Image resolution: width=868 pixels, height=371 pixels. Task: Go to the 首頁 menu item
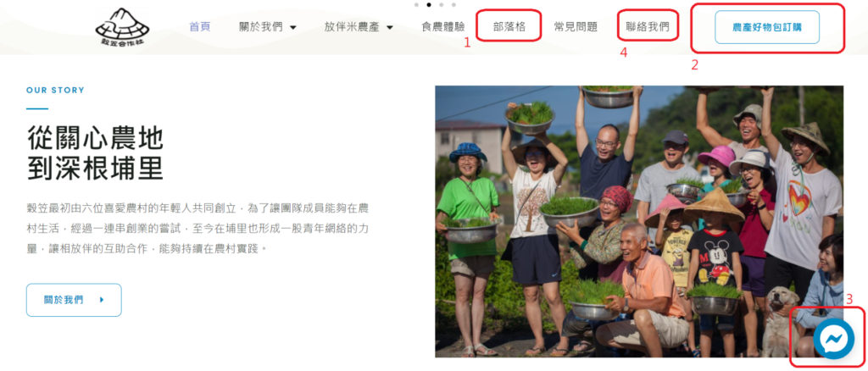[200, 26]
